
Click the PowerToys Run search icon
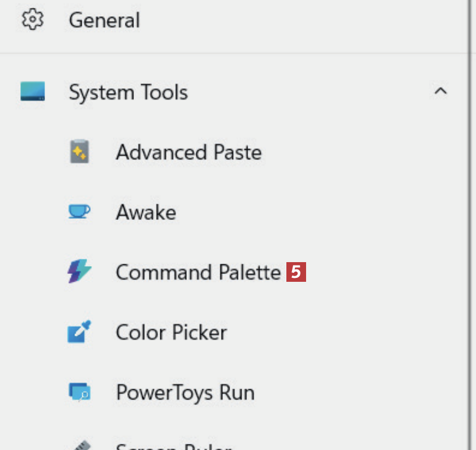[79, 392]
